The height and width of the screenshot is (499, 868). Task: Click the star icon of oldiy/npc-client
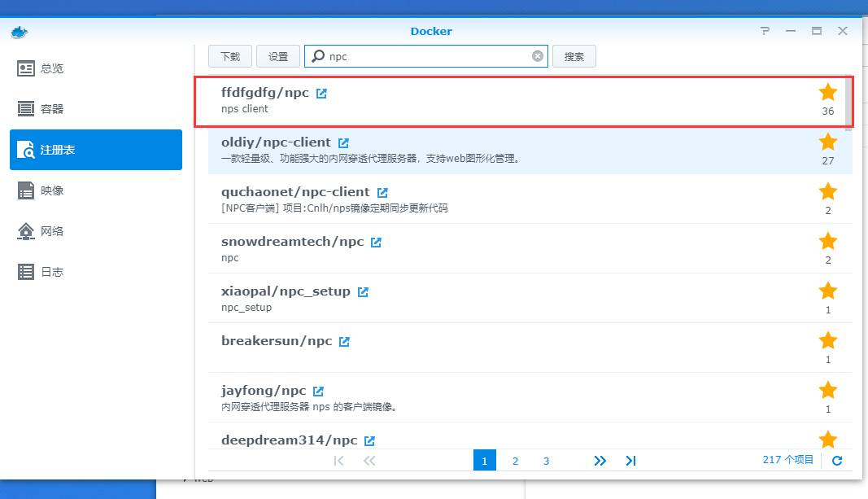tap(828, 142)
